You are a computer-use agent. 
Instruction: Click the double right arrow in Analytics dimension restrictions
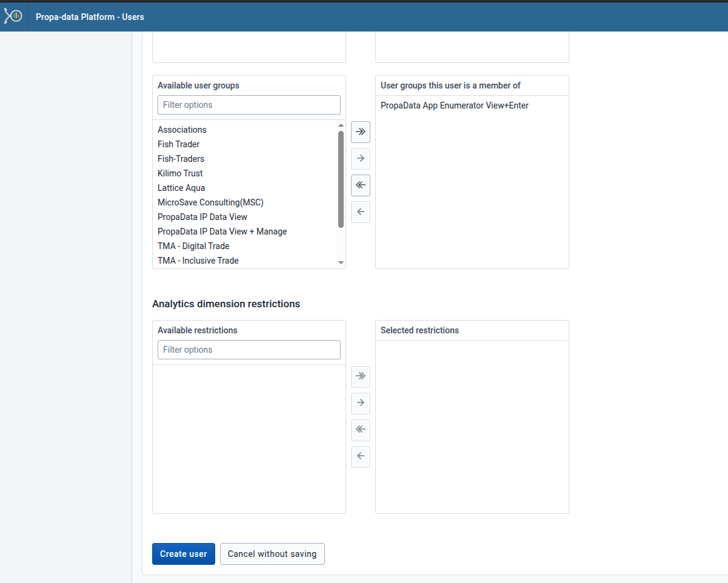click(x=360, y=376)
